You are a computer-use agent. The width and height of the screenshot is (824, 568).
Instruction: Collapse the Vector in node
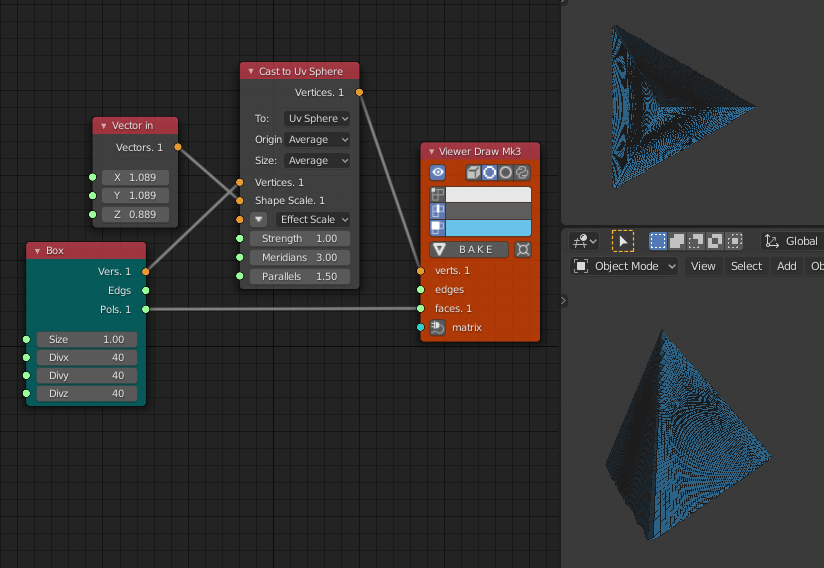tap(104, 126)
